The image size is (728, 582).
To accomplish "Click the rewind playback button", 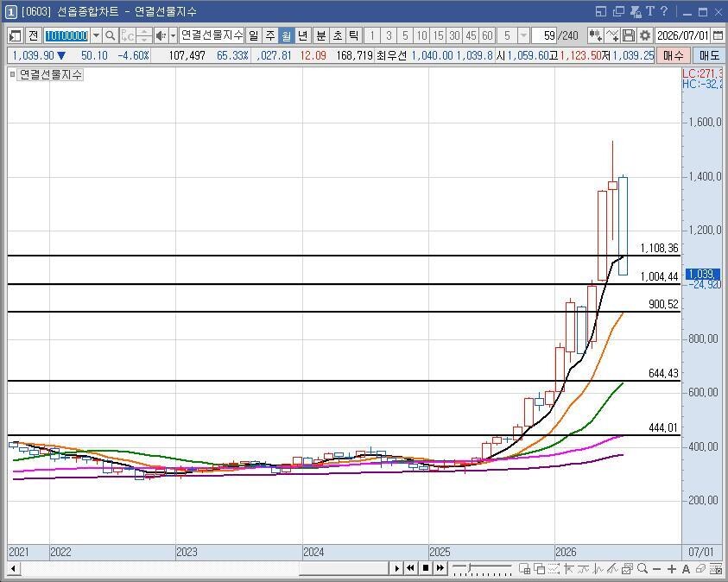I will pyautogui.click(x=410, y=568).
